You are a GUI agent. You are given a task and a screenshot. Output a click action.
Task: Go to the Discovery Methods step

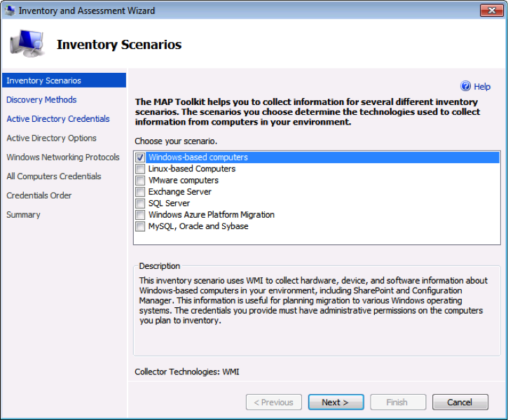[41, 99]
